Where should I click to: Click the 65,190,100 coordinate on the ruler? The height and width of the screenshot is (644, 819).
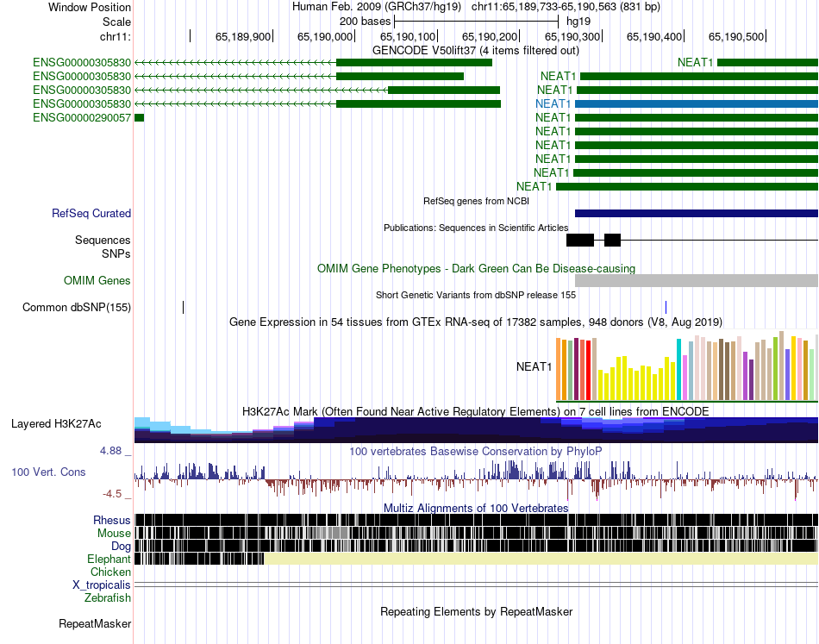tap(408, 36)
